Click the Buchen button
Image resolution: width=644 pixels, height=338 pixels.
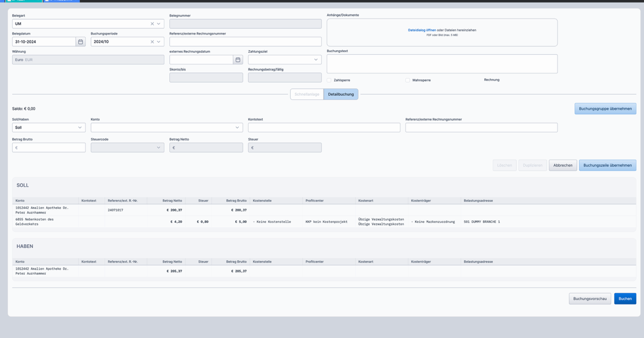coord(625,299)
